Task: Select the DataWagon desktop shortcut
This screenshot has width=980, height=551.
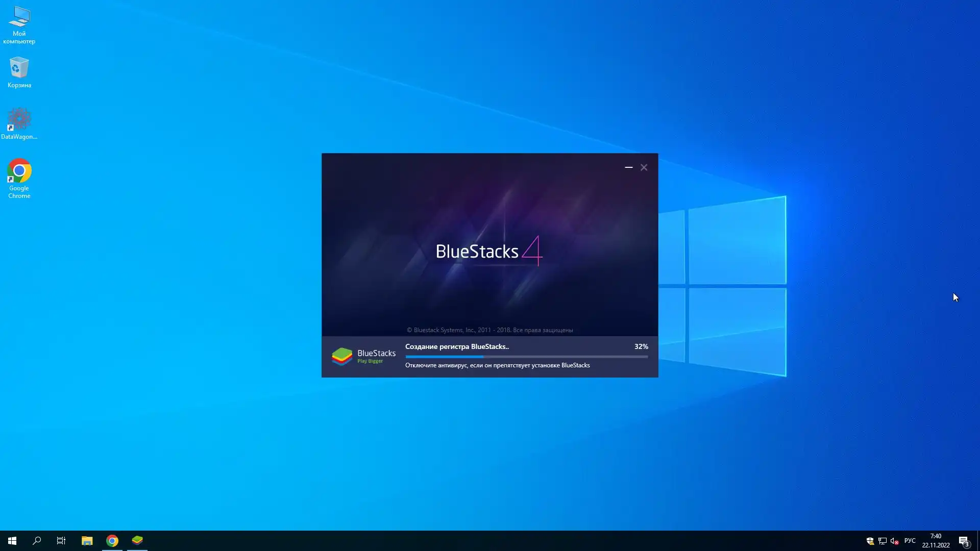Action: point(19,122)
